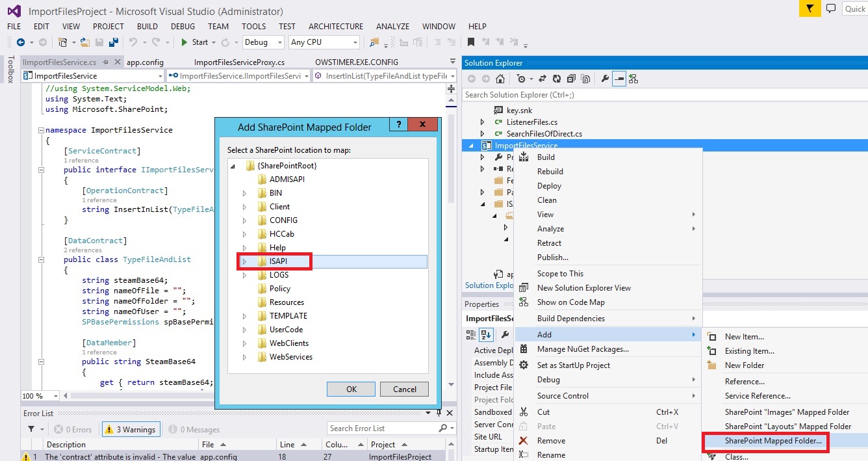Click the Show All Files icon

pos(585,79)
